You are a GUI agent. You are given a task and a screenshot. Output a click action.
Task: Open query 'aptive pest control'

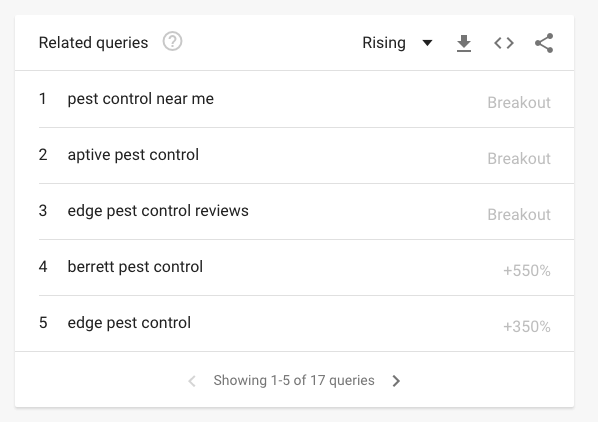133,155
